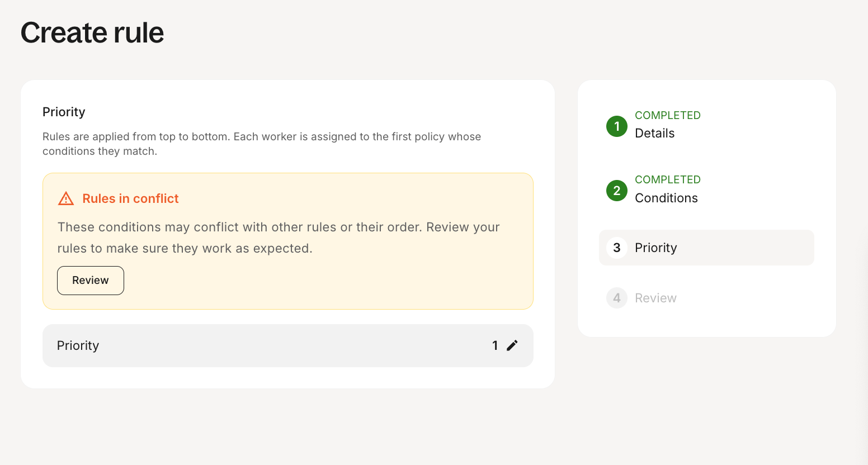Click the step 3 number circle

click(617, 248)
